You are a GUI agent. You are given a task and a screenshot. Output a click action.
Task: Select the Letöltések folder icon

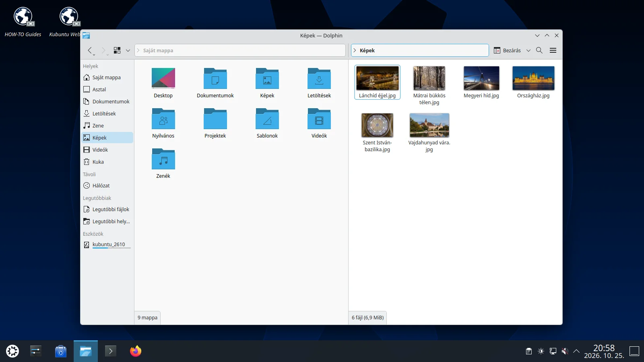(x=319, y=79)
